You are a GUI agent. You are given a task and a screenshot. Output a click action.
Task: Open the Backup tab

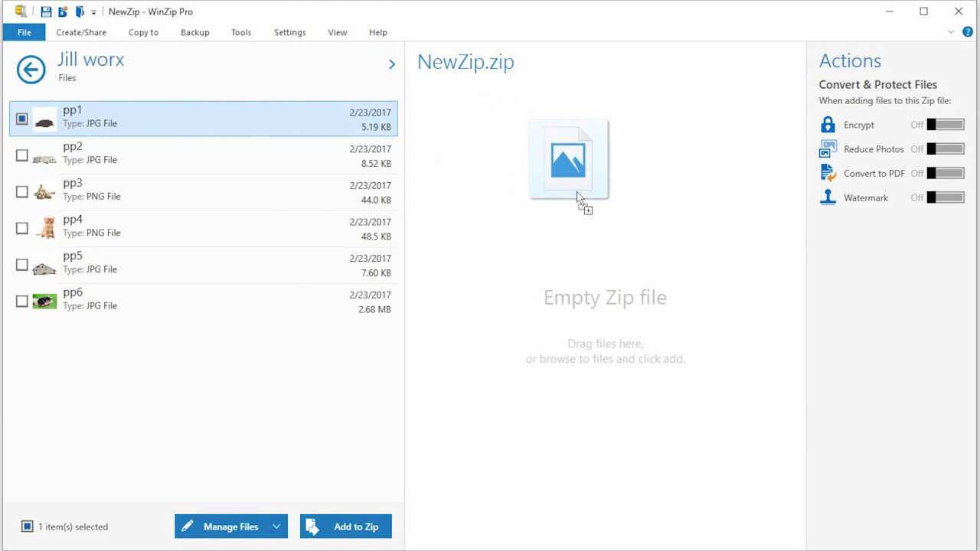(x=195, y=32)
